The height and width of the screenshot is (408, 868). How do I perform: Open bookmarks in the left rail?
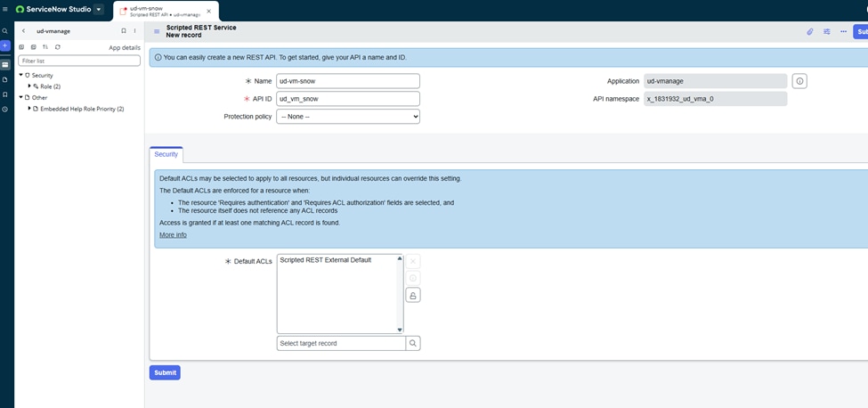(5, 94)
